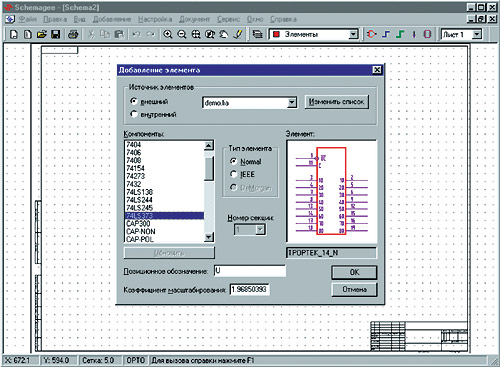Click the second blank-page icon in toolbar
Viewport: 500px width, 367px height.
[x=28, y=34]
